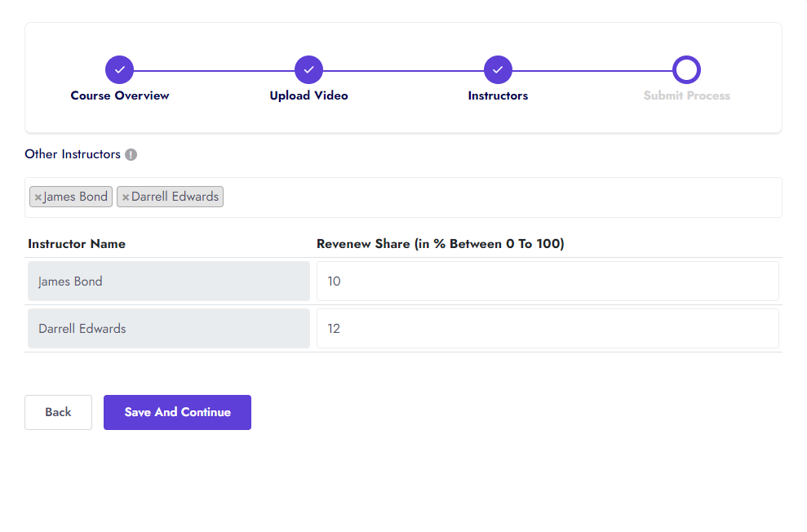
Task: Select the James Bond tag text
Action: click(76, 197)
